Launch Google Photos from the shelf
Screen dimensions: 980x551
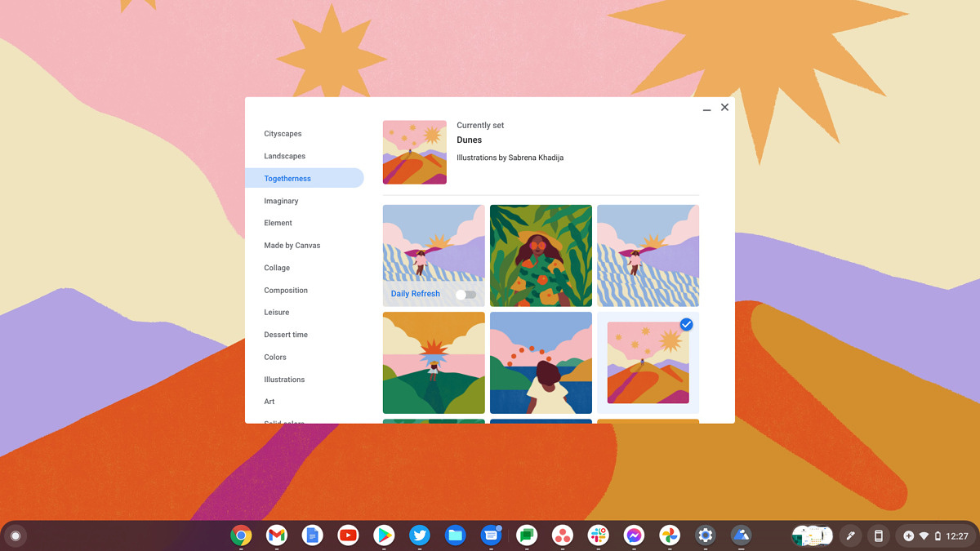670,535
